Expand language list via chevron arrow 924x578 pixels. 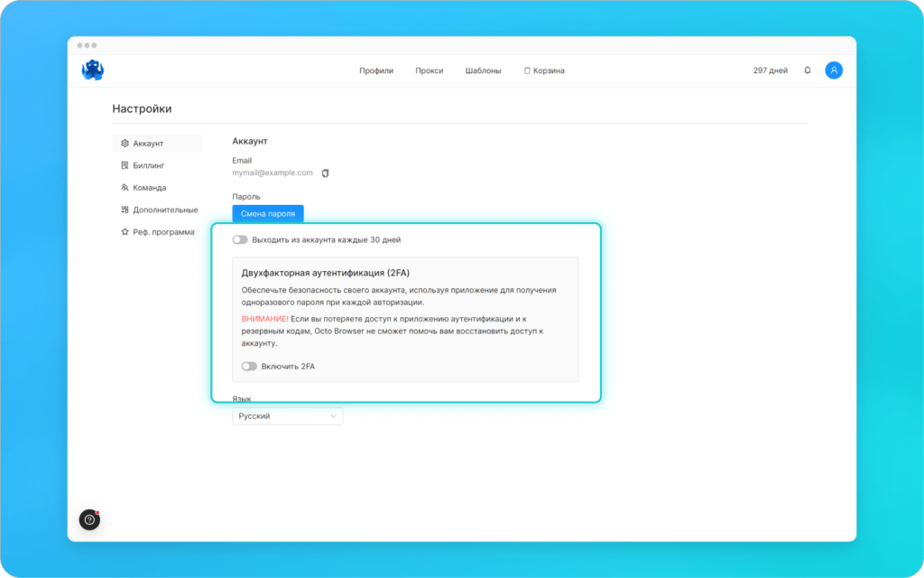click(333, 416)
